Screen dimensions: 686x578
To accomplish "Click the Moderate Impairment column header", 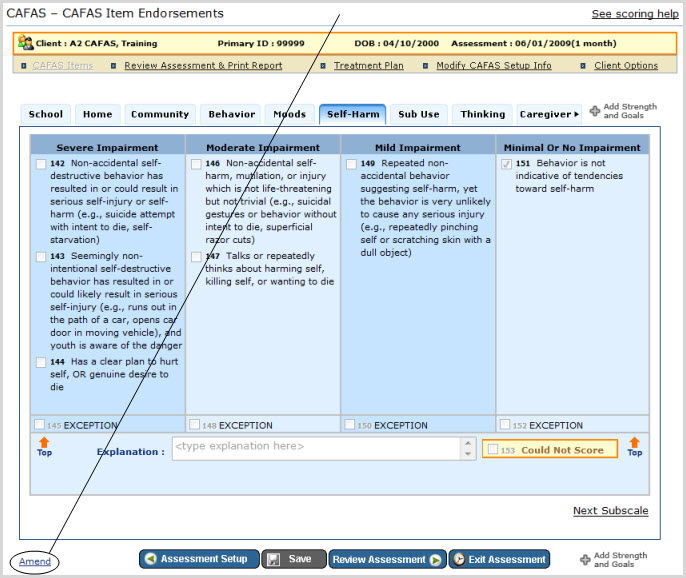I will 262,147.
